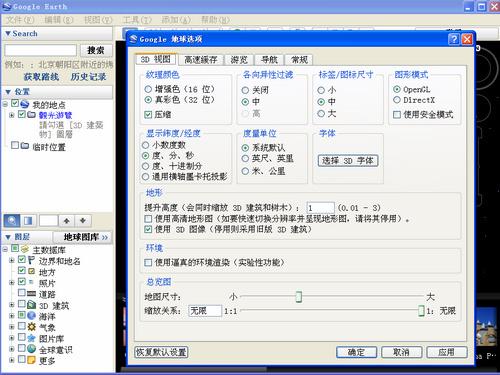Image resolution: width=500 pixels, height=375 pixels.
Task: Click the search text input box
Action: (41, 50)
